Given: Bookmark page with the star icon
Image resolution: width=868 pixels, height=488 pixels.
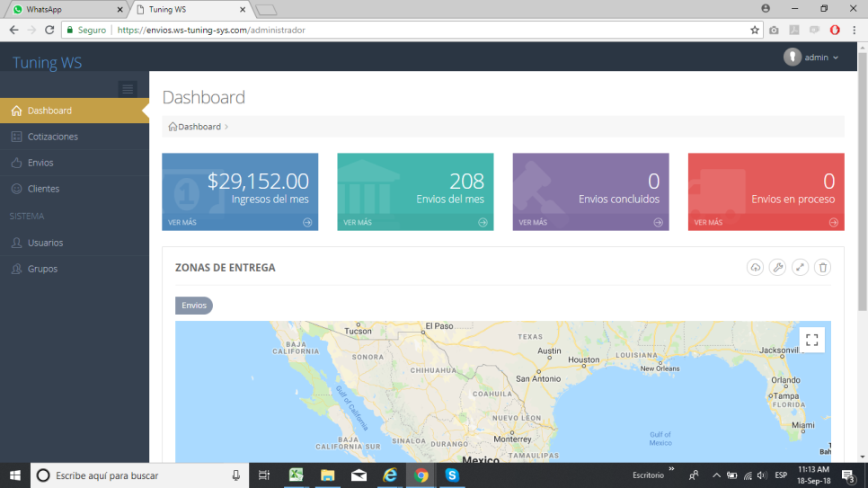Looking at the screenshot, I should click(x=755, y=30).
